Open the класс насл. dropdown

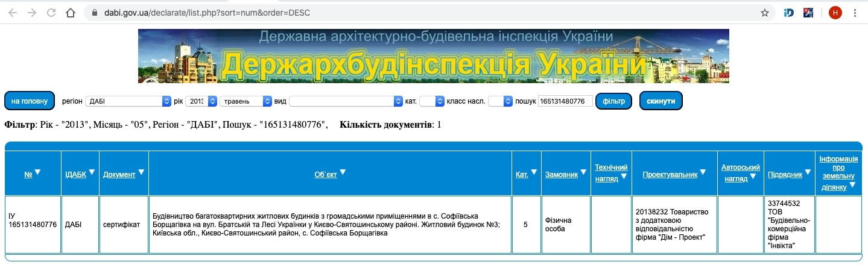pos(500,101)
